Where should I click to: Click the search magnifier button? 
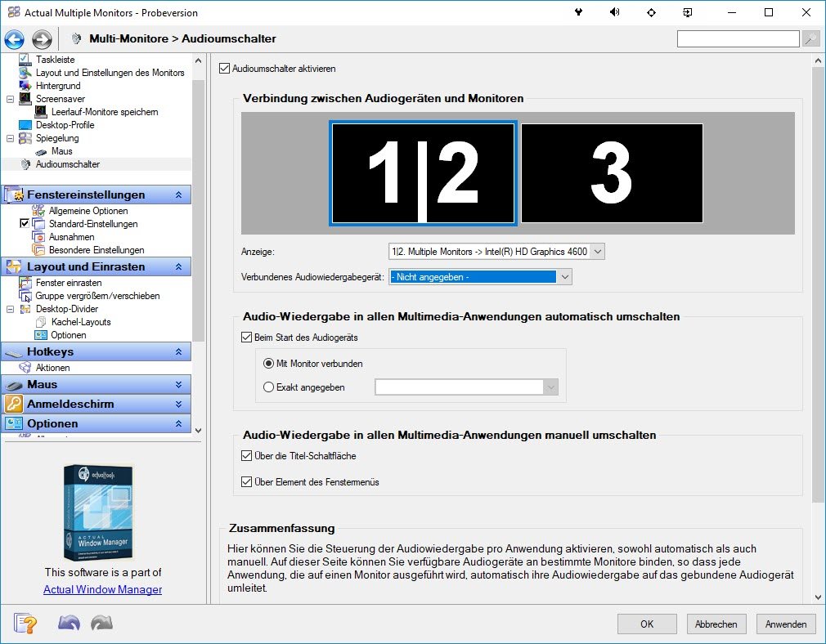click(810, 39)
